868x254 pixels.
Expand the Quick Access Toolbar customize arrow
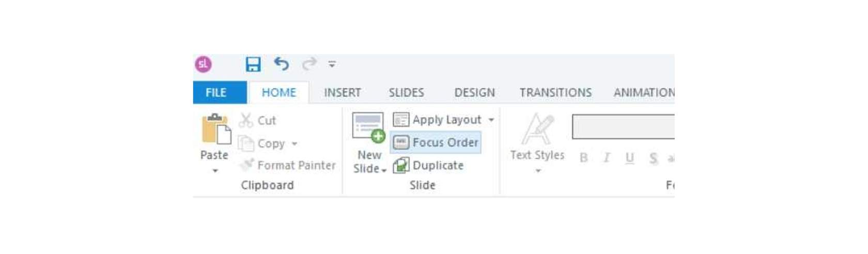click(x=332, y=65)
